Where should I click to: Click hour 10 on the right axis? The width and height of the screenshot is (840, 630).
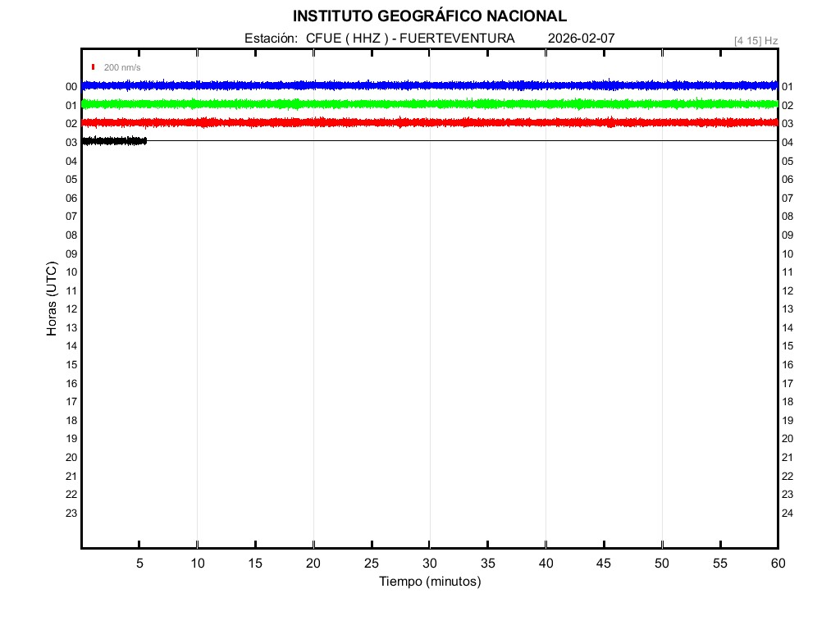[787, 253]
